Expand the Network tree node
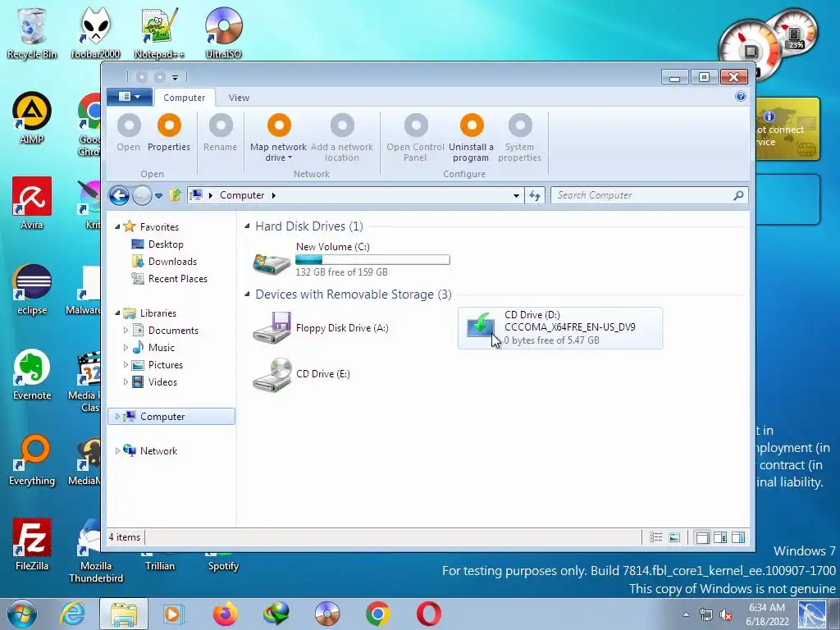Screen dimensions: 840x630 [x=117, y=451]
